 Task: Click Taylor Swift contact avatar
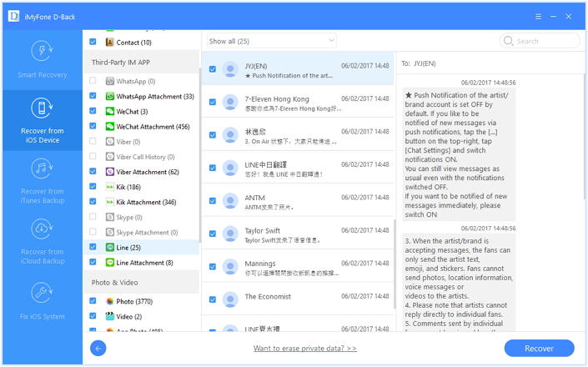click(x=230, y=234)
